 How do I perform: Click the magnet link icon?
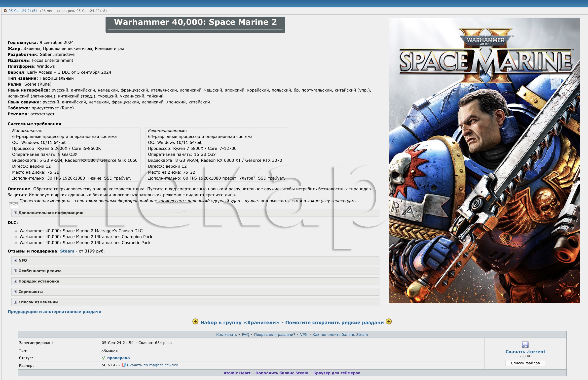(x=123, y=365)
